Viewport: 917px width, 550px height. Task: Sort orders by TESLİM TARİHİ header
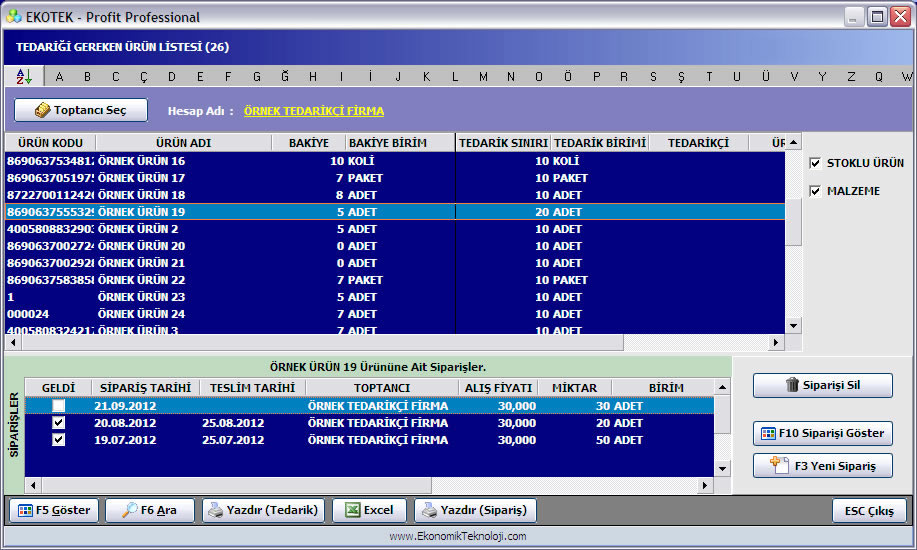pyautogui.click(x=253, y=388)
